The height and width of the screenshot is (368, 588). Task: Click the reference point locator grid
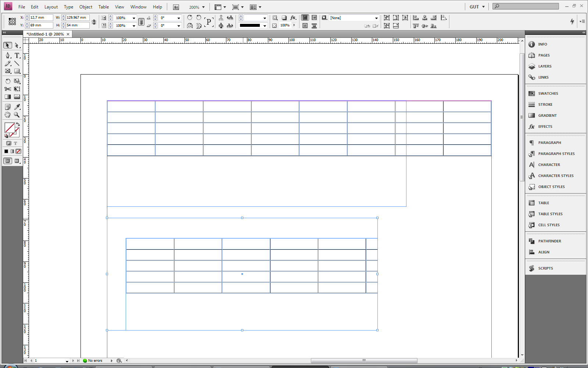coord(12,22)
